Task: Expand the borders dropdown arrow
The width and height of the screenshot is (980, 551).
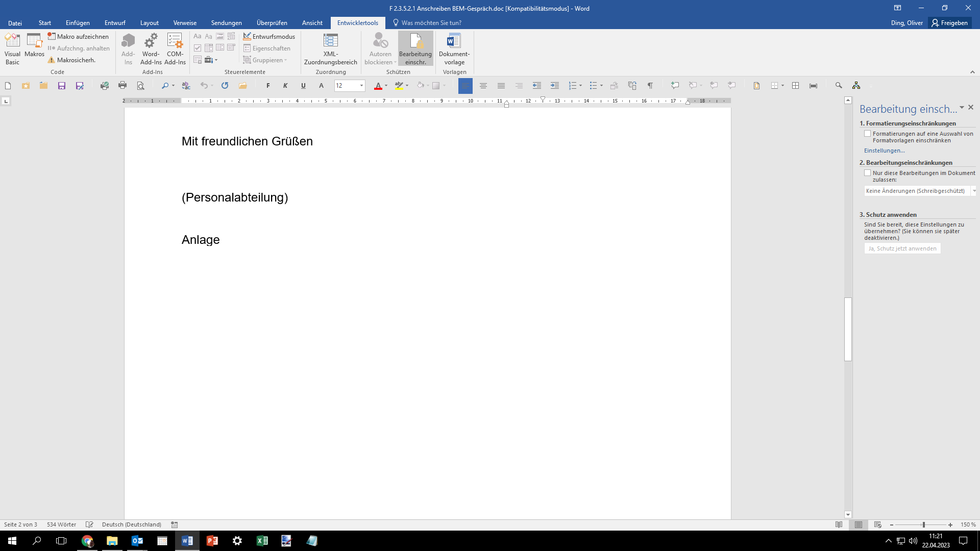Action: coord(782,86)
